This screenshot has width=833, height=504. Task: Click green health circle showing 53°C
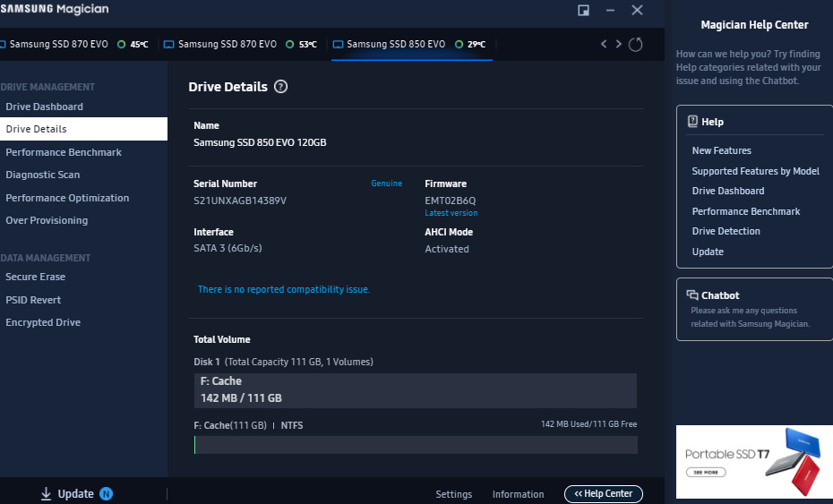(x=289, y=45)
